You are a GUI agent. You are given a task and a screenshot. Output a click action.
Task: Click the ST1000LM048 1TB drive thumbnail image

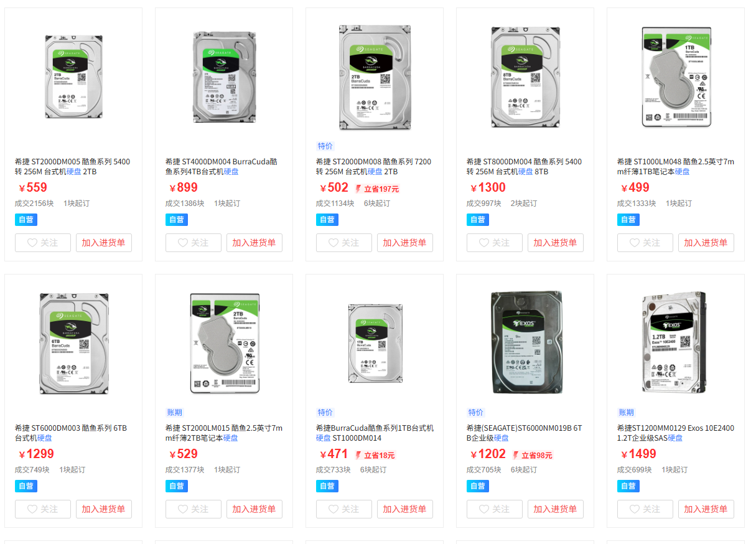click(x=675, y=77)
